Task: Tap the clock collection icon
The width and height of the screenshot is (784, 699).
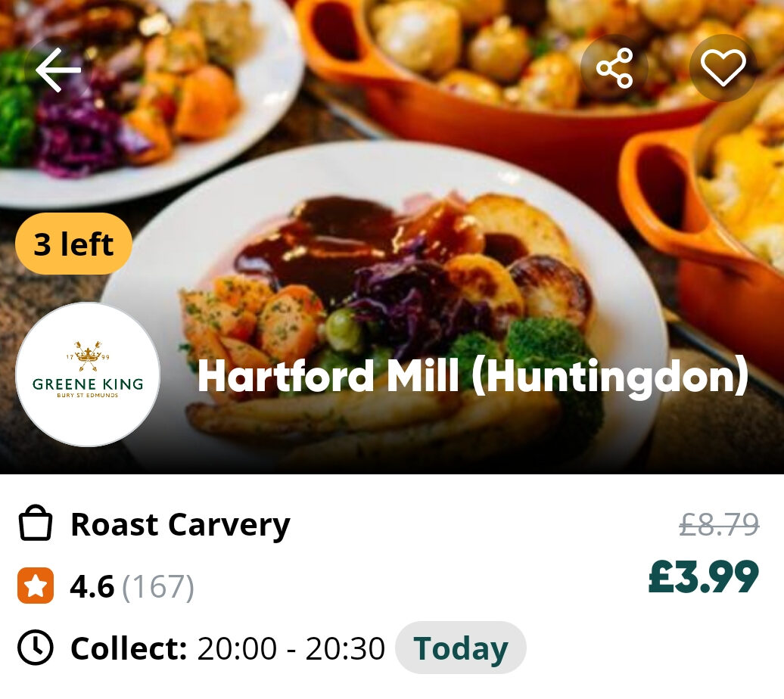Action: (x=36, y=648)
